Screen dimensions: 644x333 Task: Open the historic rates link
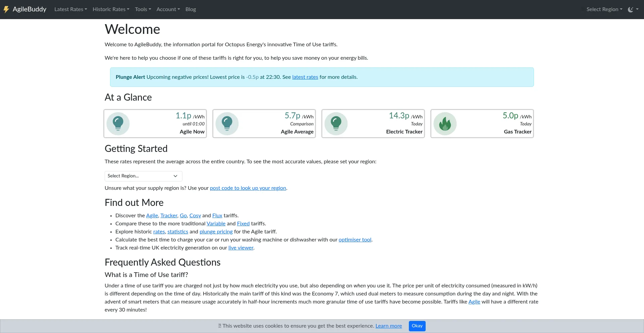point(159,232)
